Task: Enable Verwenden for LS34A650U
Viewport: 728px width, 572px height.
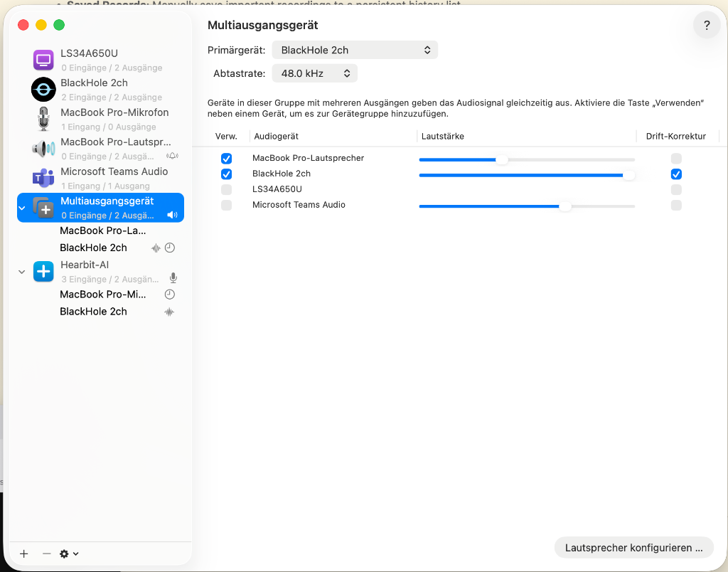Action: click(226, 189)
